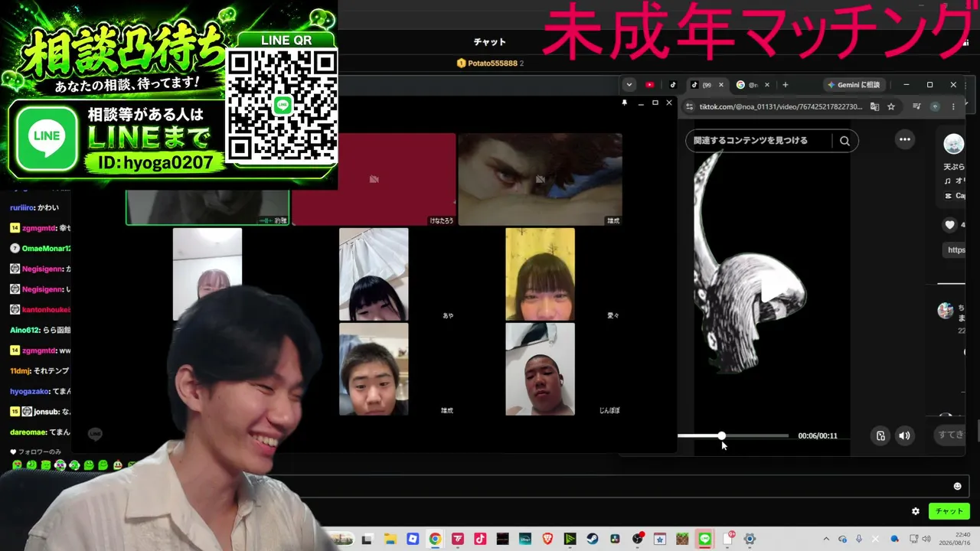
Task: Click the ruriiiro chat username
Action: 22,207
